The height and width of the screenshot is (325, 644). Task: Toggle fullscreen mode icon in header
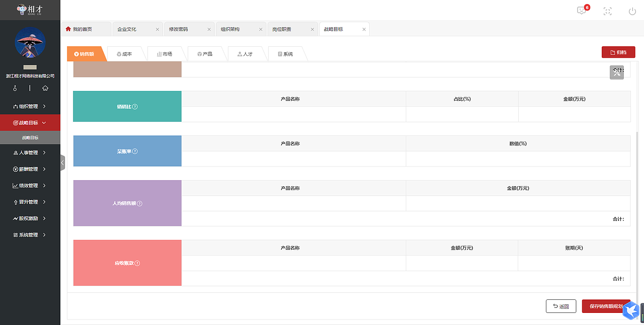click(x=607, y=11)
